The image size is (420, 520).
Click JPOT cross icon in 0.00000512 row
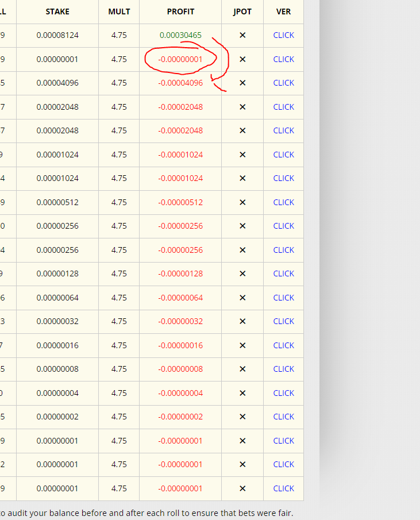(242, 202)
